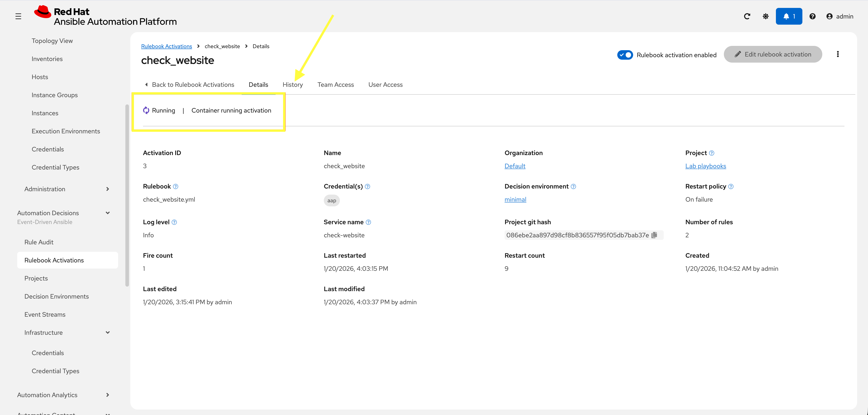
Task: Collapse the Infrastructure submenu
Action: [107, 332]
